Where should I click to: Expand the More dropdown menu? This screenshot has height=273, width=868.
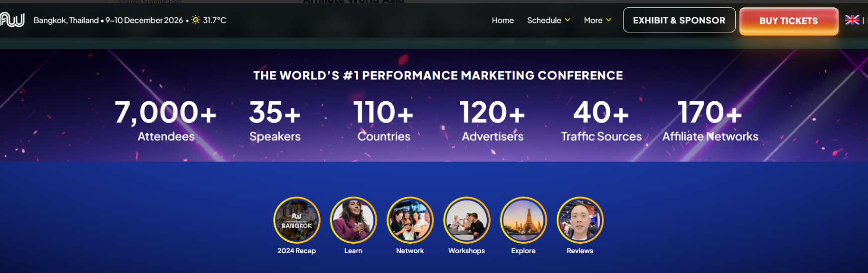click(x=598, y=20)
